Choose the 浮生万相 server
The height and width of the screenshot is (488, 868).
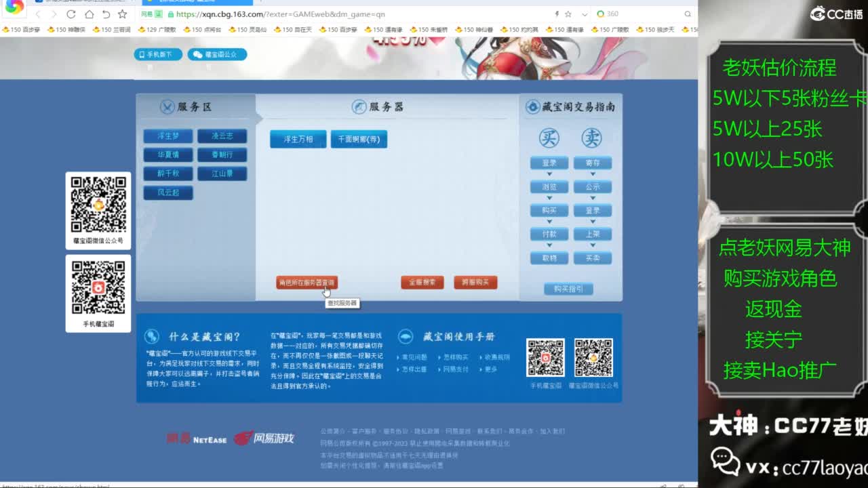(298, 139)
